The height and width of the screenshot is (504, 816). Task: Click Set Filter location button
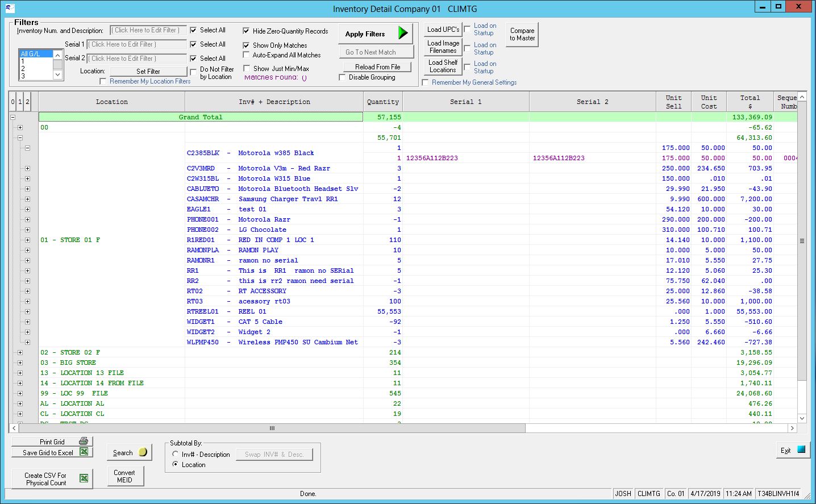point(148,71)
